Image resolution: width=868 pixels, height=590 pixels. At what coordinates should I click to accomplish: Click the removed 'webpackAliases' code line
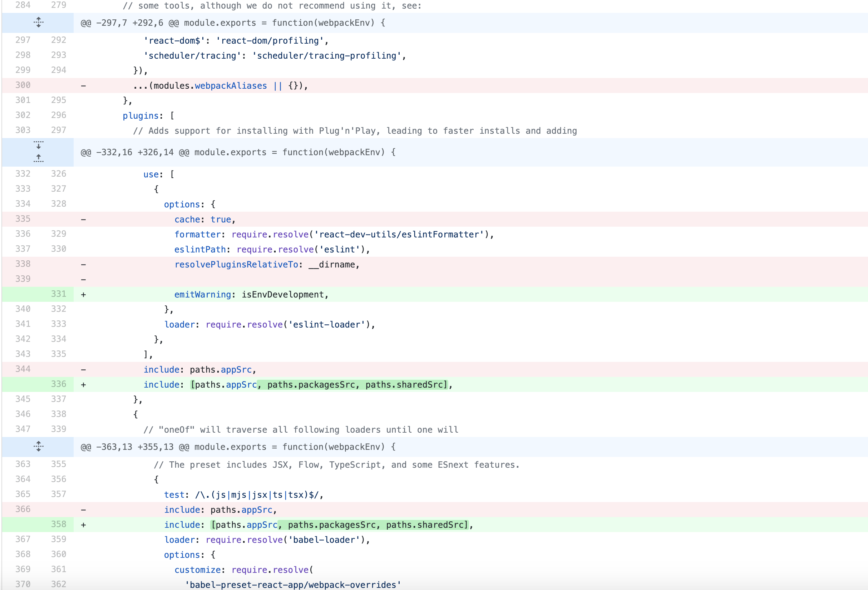220,85
